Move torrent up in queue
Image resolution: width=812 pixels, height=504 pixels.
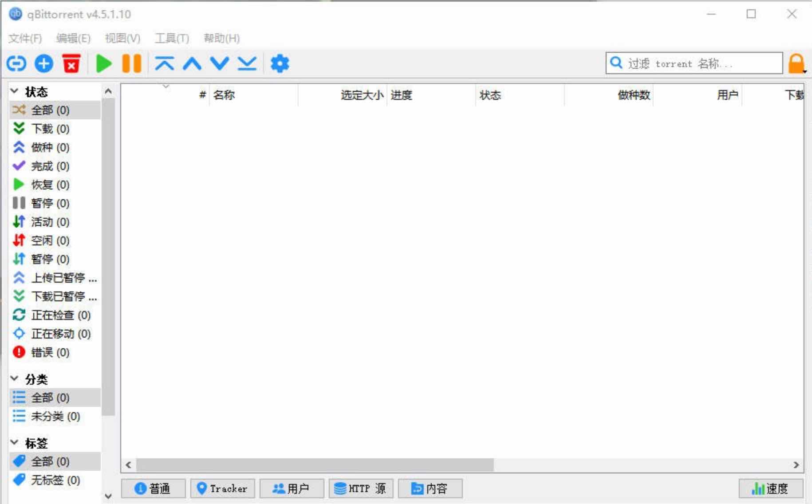tap(192, 63)
